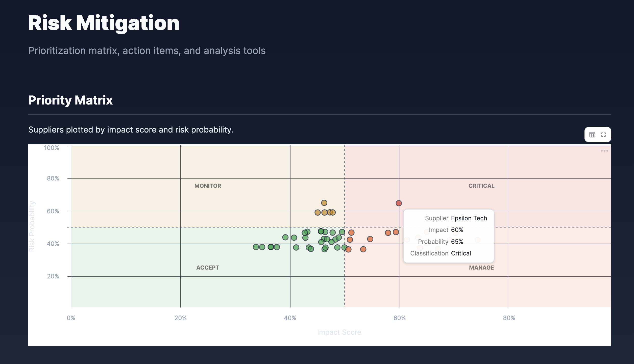Open the chart's three-dot overflow menu
Screen dimensions: 634x364
tap(605, 150)
